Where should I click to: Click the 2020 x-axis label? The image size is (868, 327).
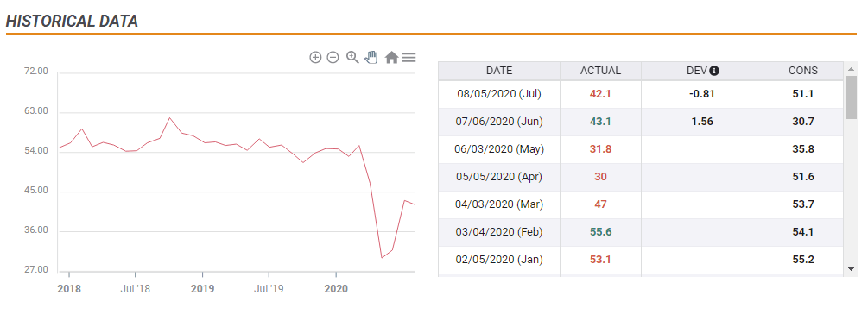click(x=336, y=289)
